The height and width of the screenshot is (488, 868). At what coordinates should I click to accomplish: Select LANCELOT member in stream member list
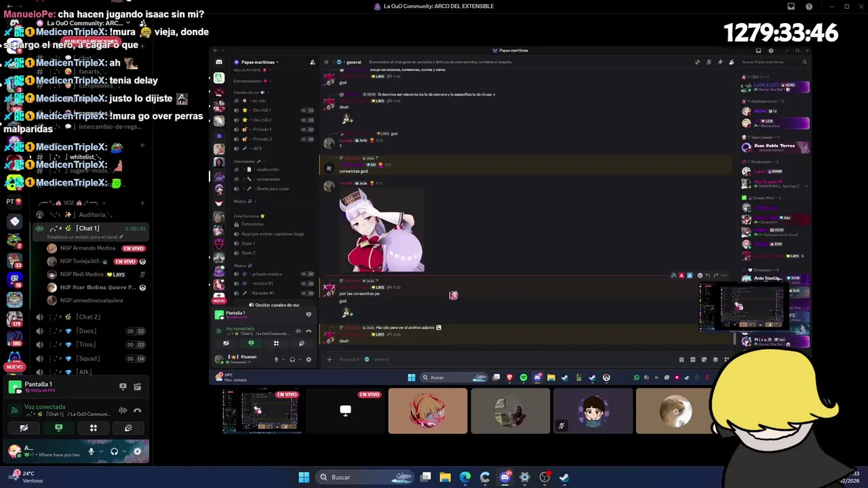coord(775,87)
